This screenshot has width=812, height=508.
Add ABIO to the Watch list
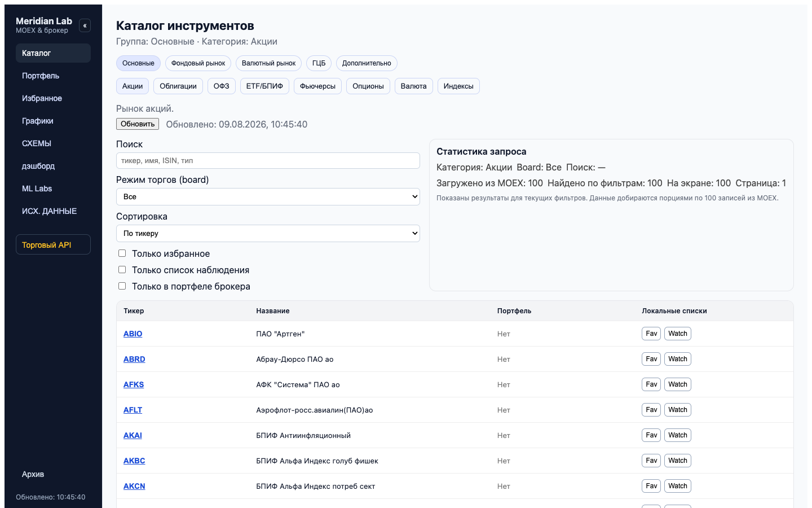[678, 334]
